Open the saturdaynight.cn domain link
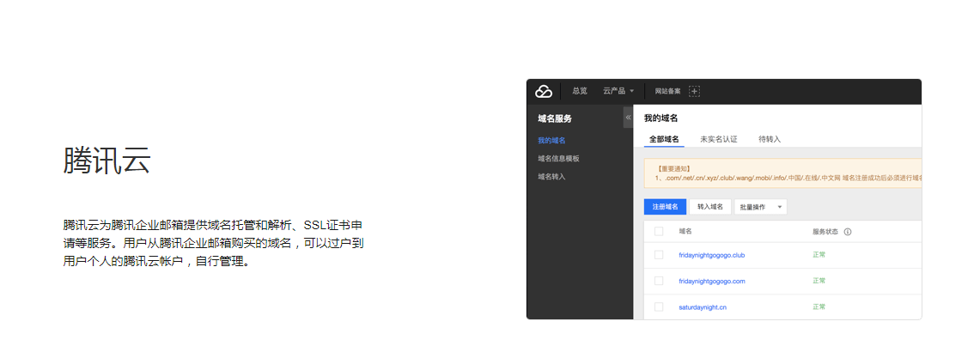This screenshot has height=364, width=980. [x=703, y=307]
